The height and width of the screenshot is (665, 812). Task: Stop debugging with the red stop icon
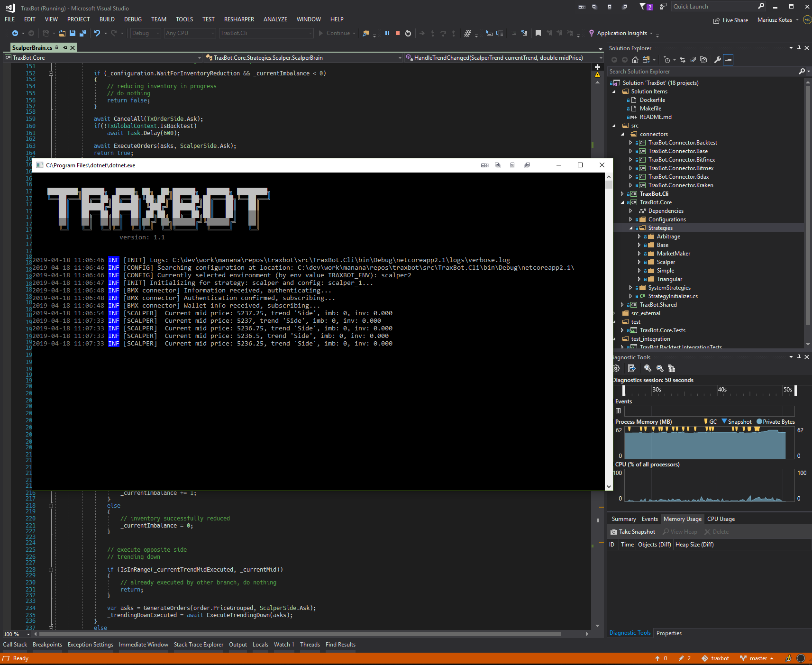click(x=397, y=33)
